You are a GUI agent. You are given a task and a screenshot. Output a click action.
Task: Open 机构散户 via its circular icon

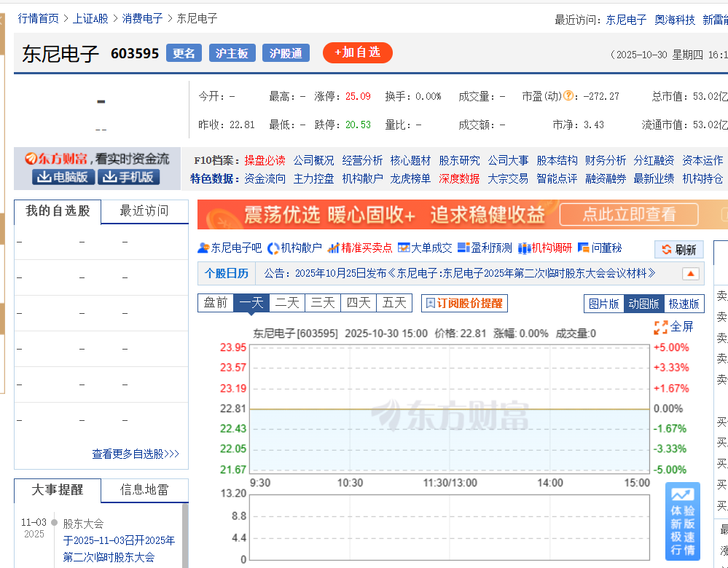(x=274, y=248)
